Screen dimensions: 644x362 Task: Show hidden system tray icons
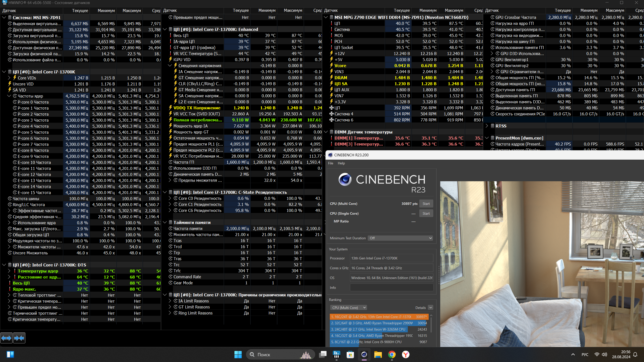coord(573,354)
